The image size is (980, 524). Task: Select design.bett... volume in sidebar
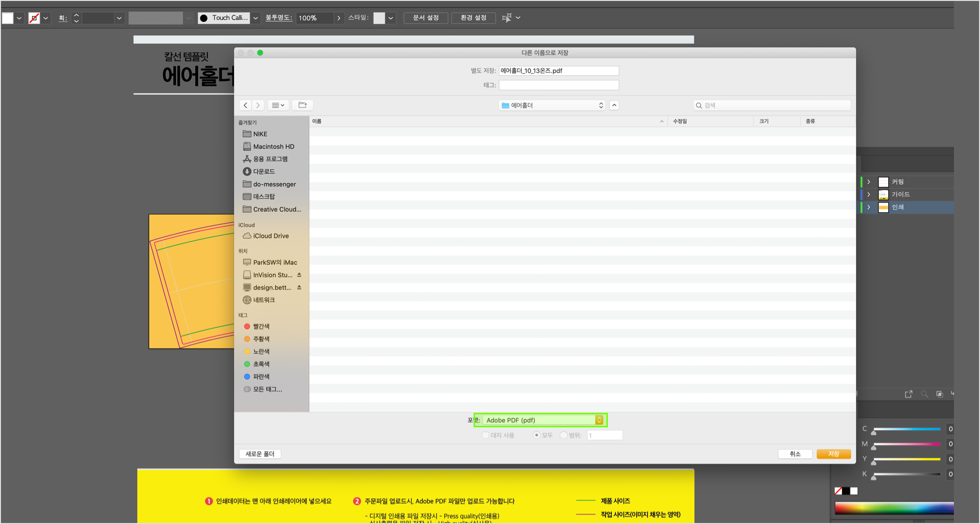[268, 288]
